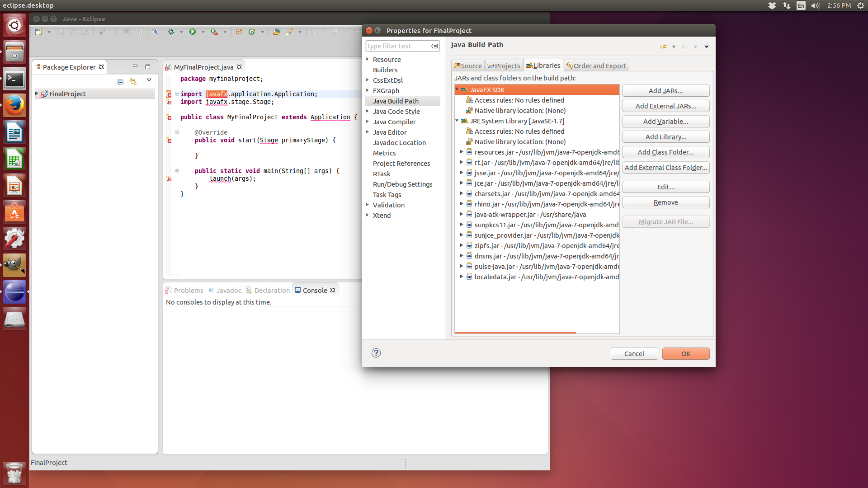Click the Search flashlight icon in toolbar
This screenshot has height=488, width=868.
[x=289, y=32]
